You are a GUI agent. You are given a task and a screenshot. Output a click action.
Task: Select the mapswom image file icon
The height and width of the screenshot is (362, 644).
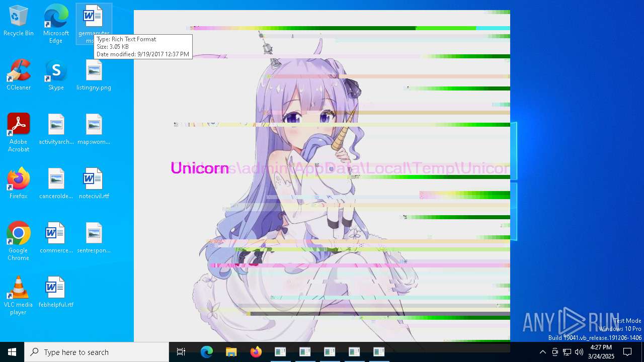point(94,130)
